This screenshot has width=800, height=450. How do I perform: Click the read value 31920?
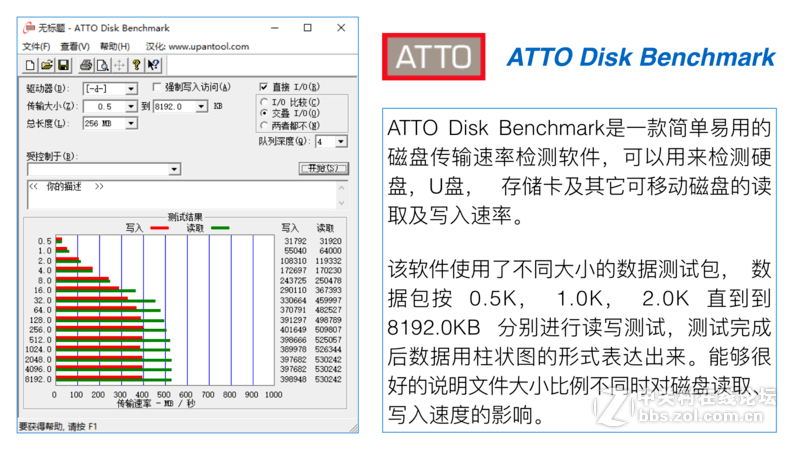[x=330, y=241]
